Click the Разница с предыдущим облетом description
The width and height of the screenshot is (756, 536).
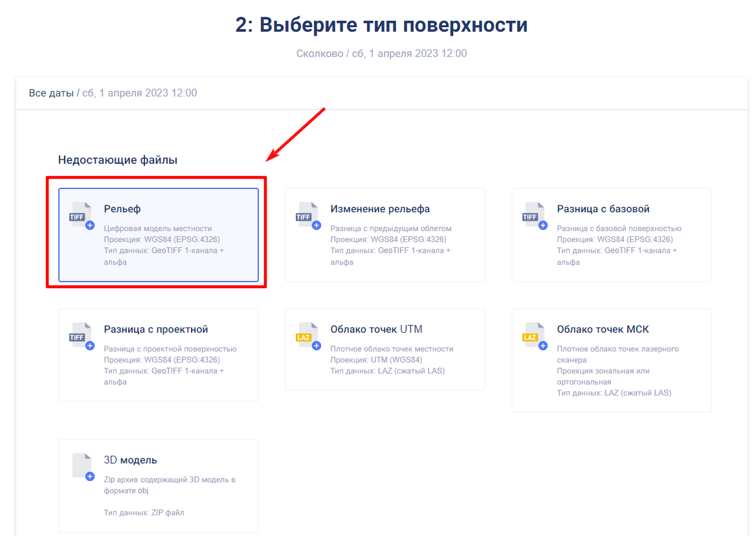(391, 229)
